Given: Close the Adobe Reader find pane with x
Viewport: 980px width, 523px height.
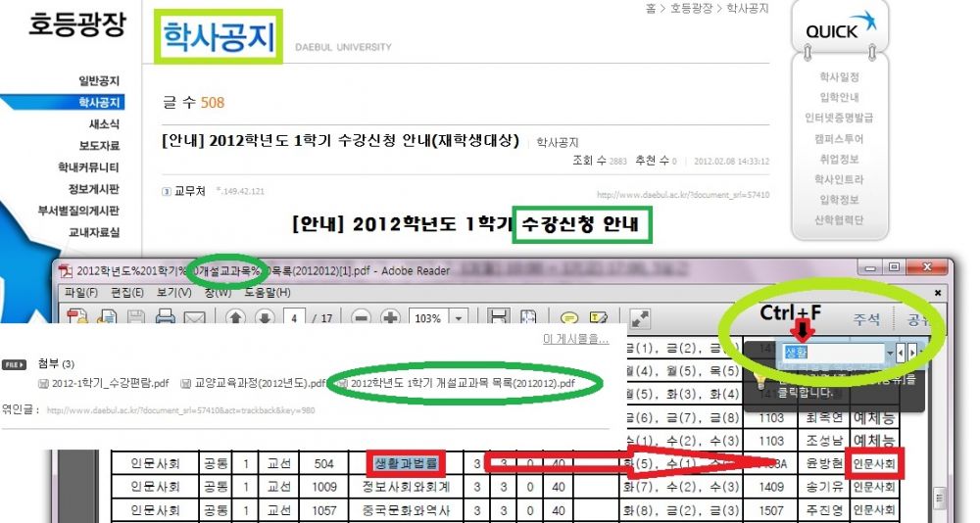Looking at the screenshot, I should (938, 293).
